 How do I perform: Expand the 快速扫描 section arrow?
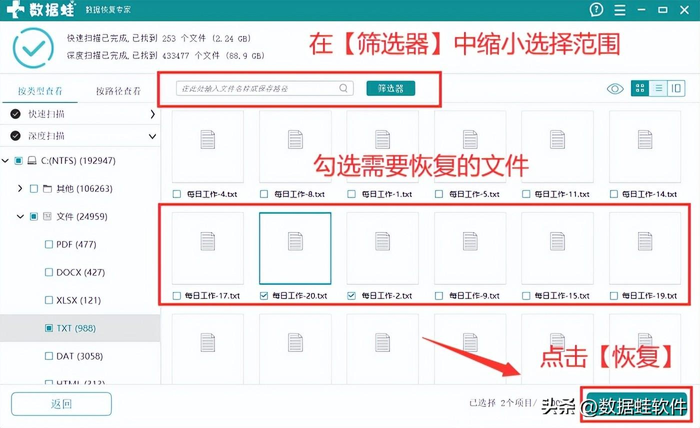153,114
